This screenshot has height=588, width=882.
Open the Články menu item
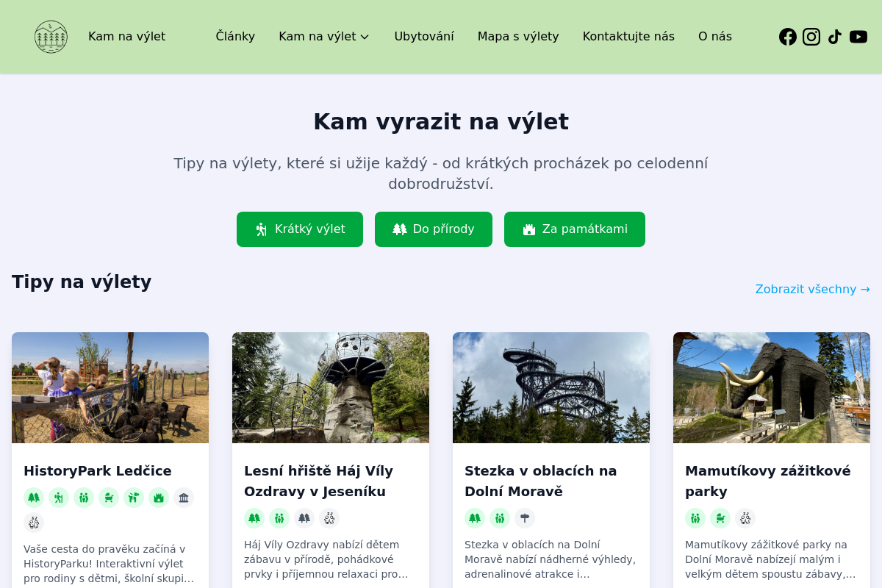click(x=235, y=37)
